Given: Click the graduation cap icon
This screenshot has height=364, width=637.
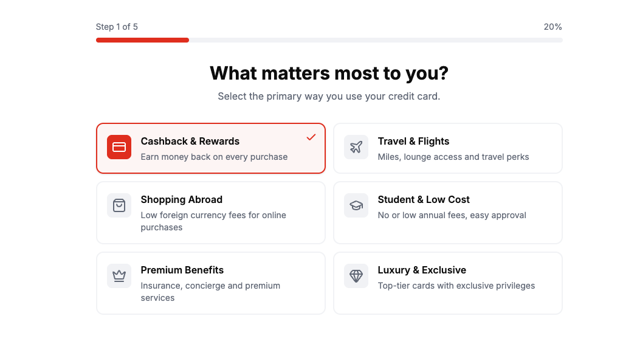Looking at the screenshot, I should pos(356,205).
